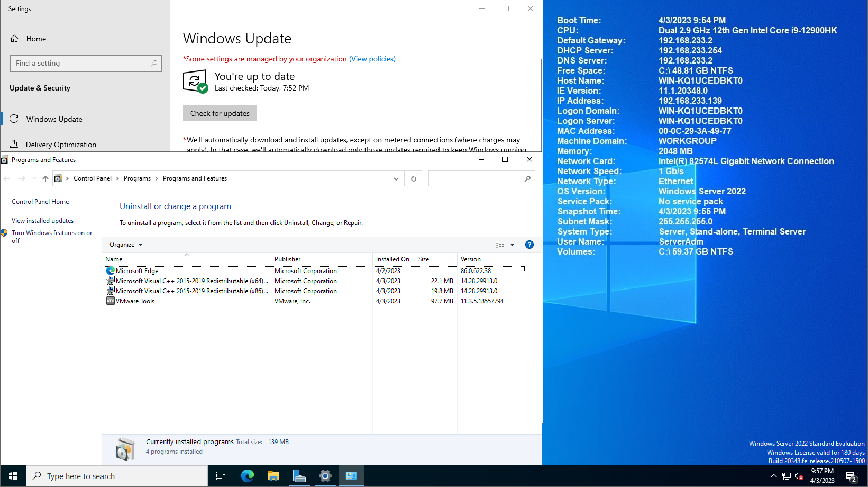Refresh the Programs and Features list
Screen dimensions: 868x487
coord(413,178)
